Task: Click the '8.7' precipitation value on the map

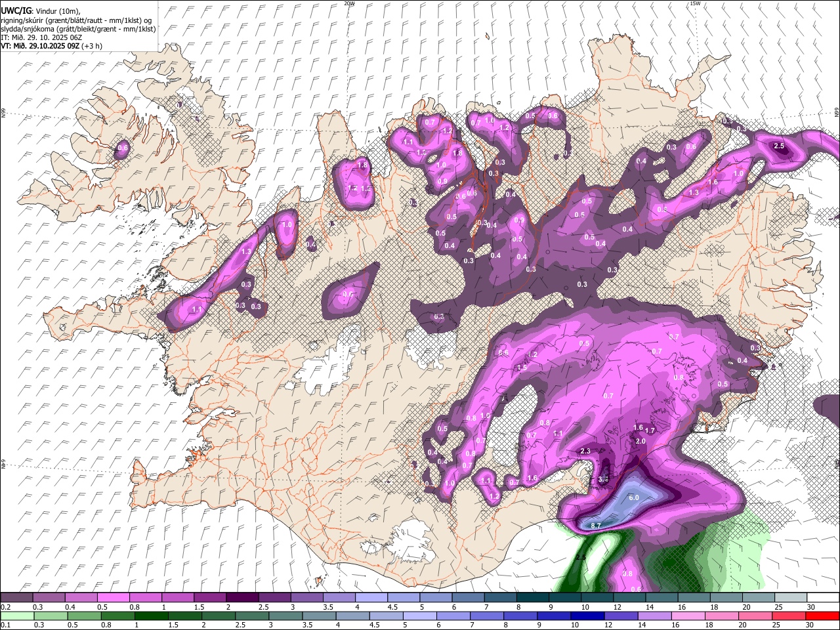Action: pyautogui.click(x=596, y=526)
